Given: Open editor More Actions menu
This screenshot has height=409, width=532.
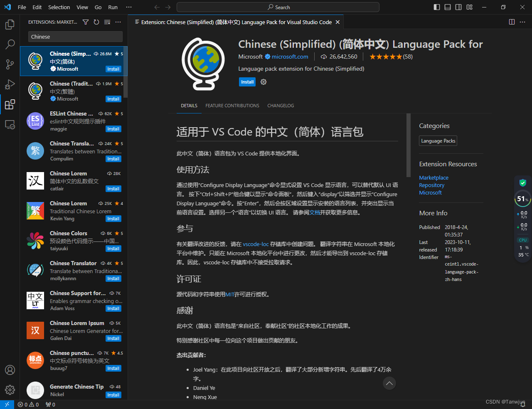Looking at the screenshot, I should tap(523, 22).
